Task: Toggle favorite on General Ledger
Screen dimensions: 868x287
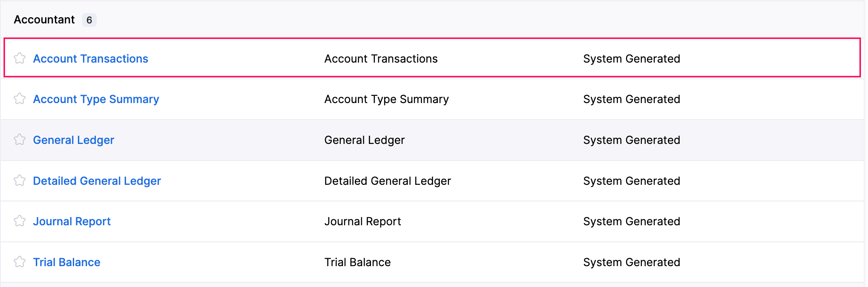Action: point(20,139)
